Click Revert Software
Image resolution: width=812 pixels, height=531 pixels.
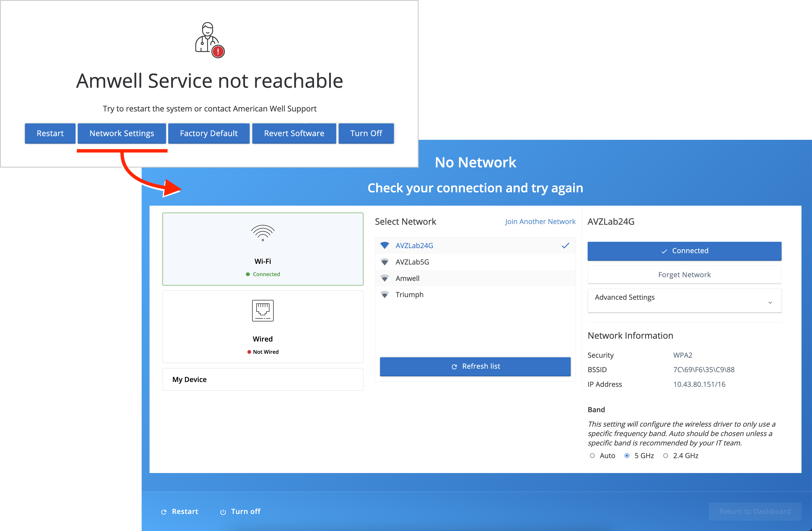point(294,133)
